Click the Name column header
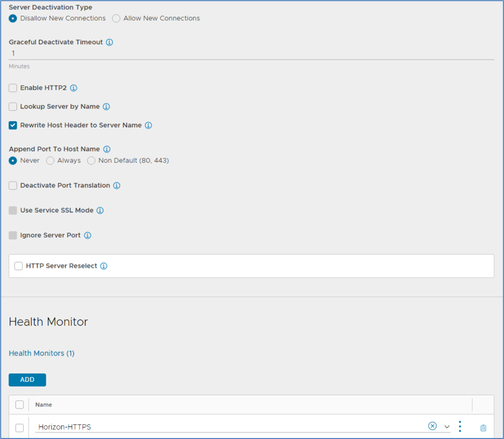 pos(44,405)
